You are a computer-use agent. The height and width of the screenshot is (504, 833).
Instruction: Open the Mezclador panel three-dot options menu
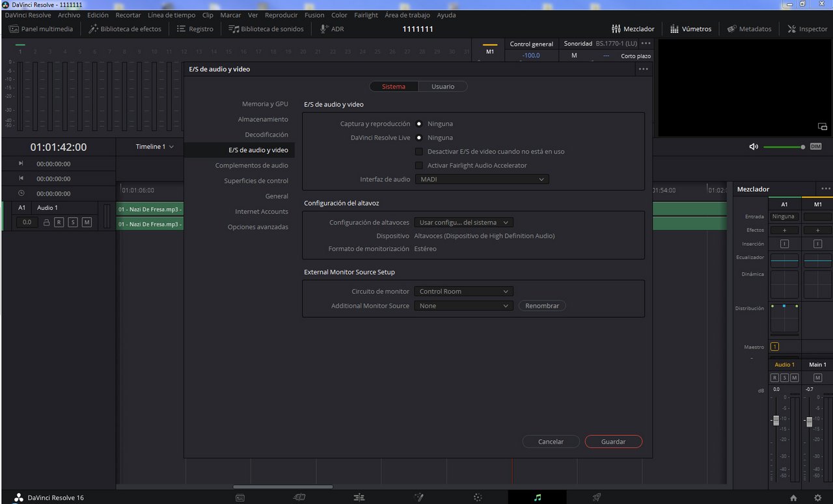[x=825, y=189]
